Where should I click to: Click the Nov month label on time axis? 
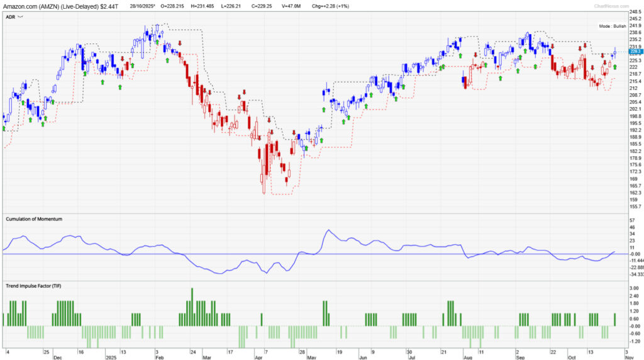click(630, 357)
